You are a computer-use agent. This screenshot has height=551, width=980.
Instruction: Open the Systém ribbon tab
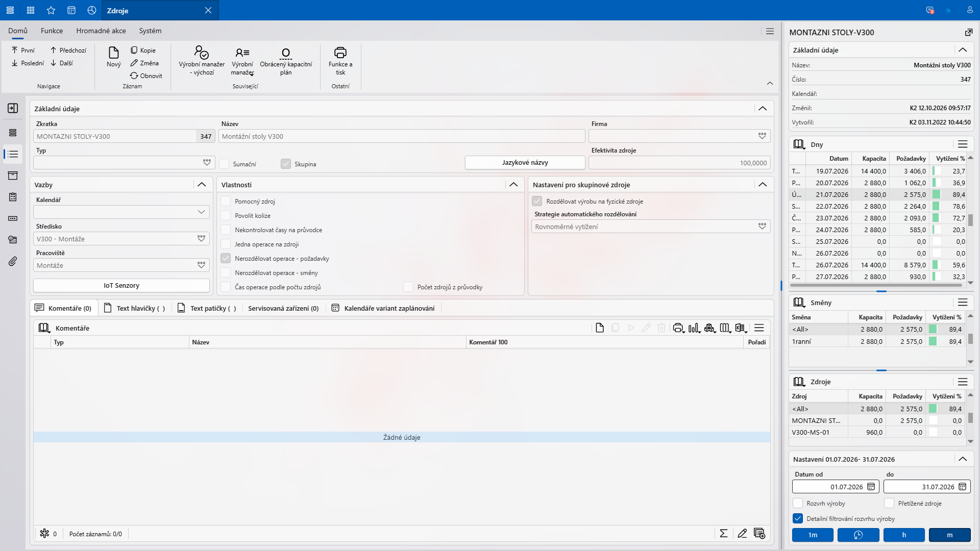[150, 31]
